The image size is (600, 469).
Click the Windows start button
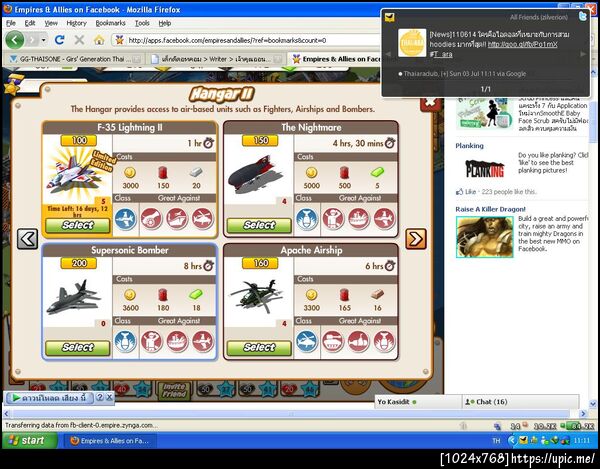click(x=29, y=440)
